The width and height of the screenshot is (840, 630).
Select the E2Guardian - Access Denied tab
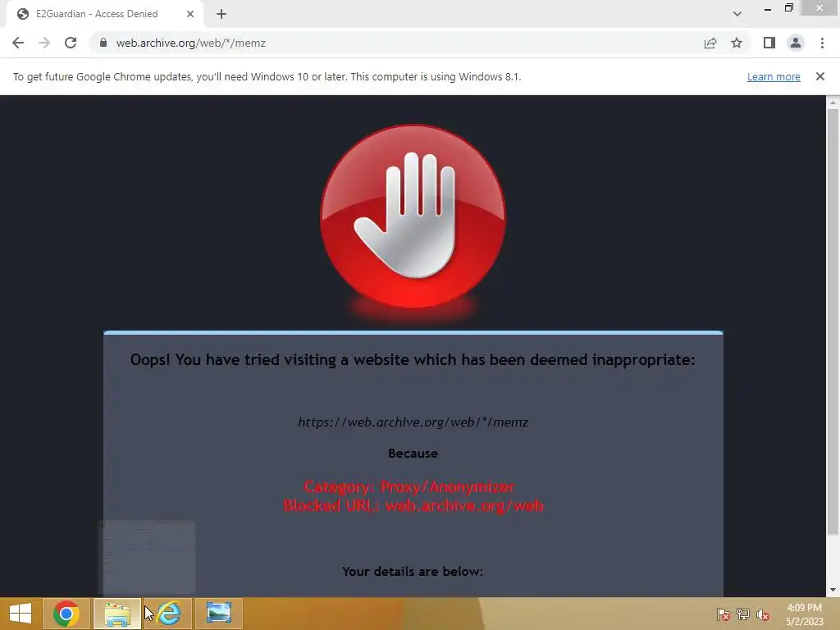[105, 14]
